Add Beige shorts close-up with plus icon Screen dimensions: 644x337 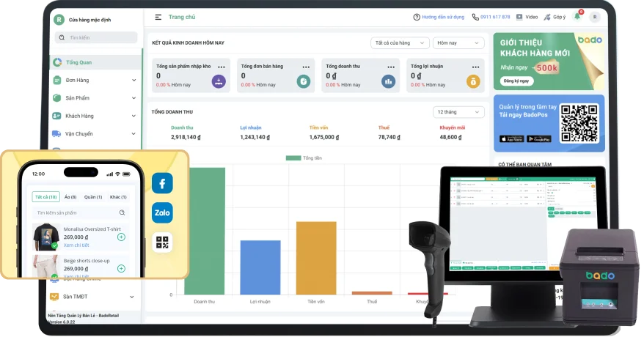point(121,269)
